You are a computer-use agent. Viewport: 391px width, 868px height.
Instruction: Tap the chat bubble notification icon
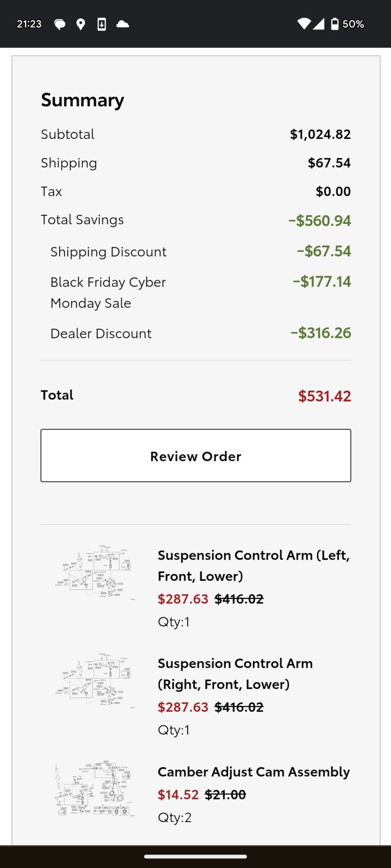tap(60, 24)
